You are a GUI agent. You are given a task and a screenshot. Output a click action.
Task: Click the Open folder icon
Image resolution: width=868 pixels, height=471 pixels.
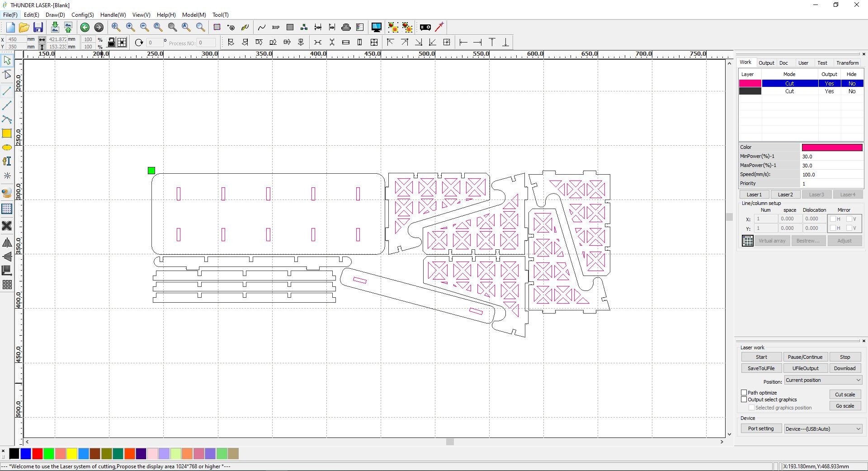(x=24, y=28)
